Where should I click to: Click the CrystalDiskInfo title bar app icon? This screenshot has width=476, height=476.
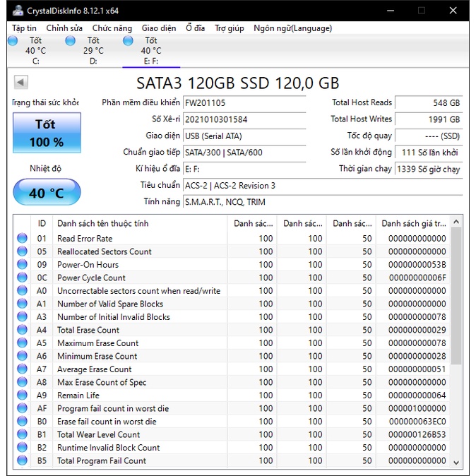point(18,11)
